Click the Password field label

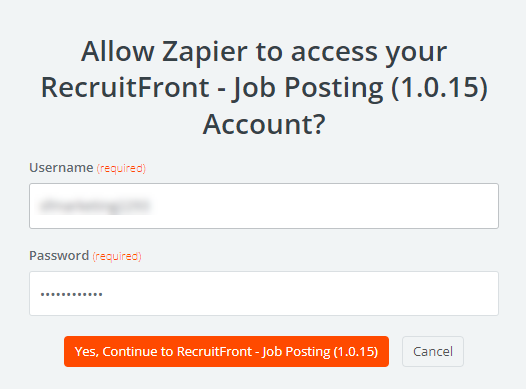59,256
